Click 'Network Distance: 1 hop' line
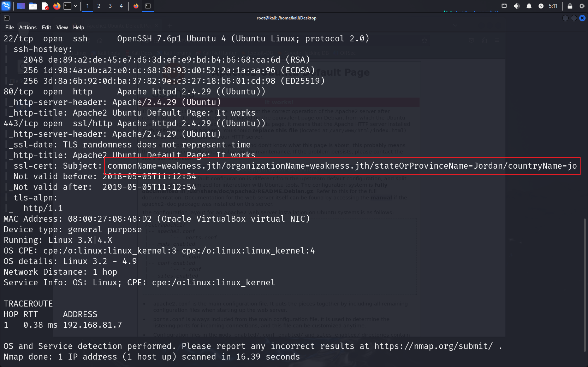588x367 pixels. (x=60, y=272)
